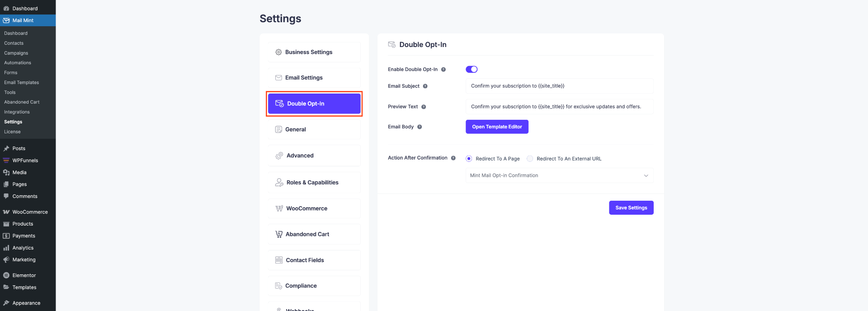Click the WPFunnels sidebar icon
868x311 pixels.
coord(6,160)
